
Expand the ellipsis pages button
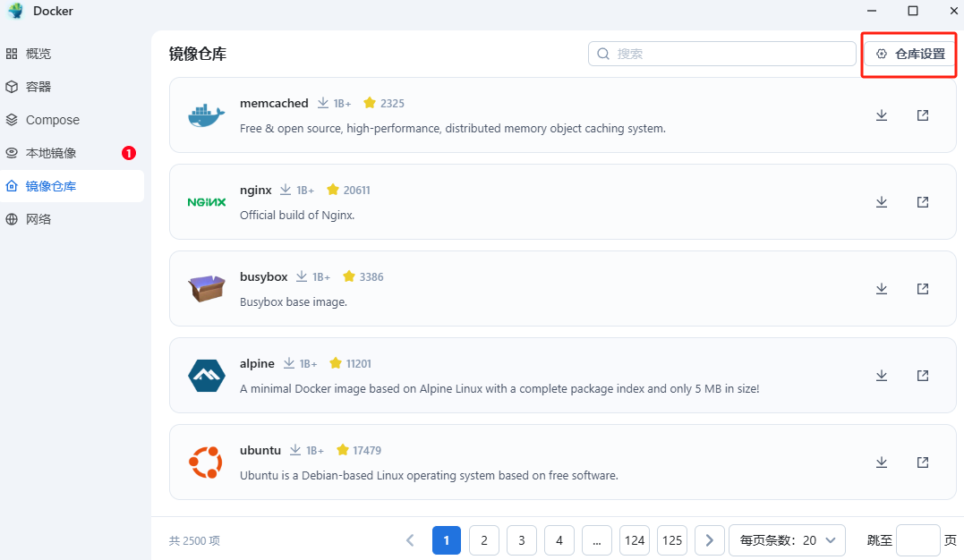596,540
